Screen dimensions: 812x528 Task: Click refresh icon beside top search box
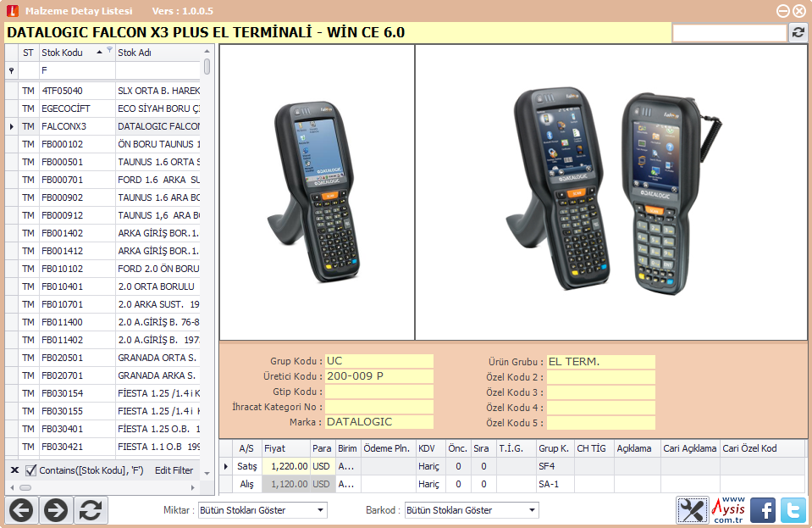point(798,33)
